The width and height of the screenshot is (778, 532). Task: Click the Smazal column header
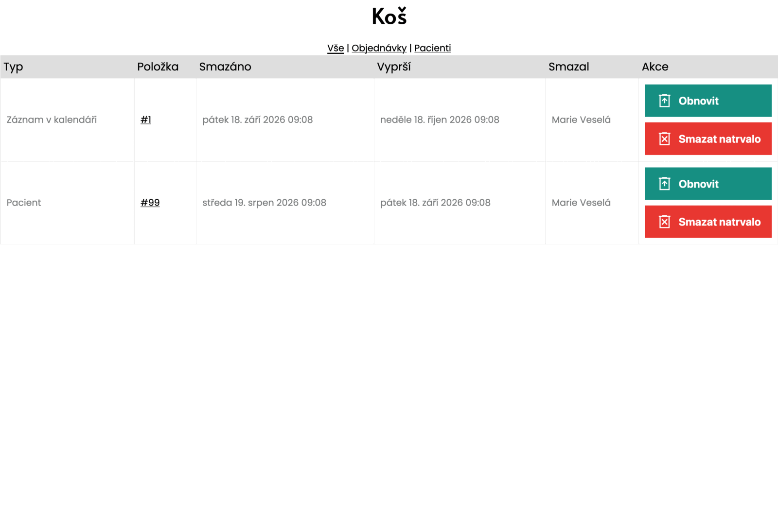pyautogui.click(x=568, y=67)
